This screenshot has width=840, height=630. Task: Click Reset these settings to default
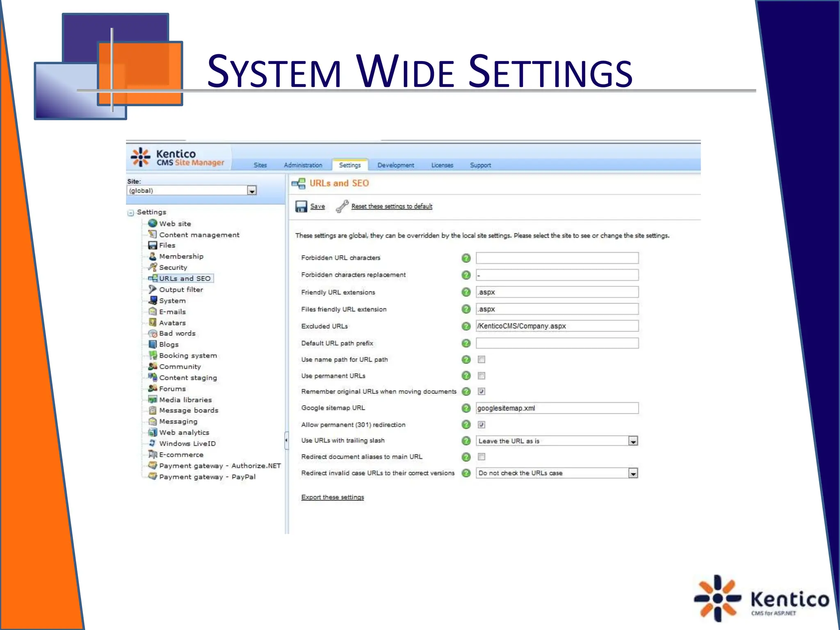click(392, 206)
